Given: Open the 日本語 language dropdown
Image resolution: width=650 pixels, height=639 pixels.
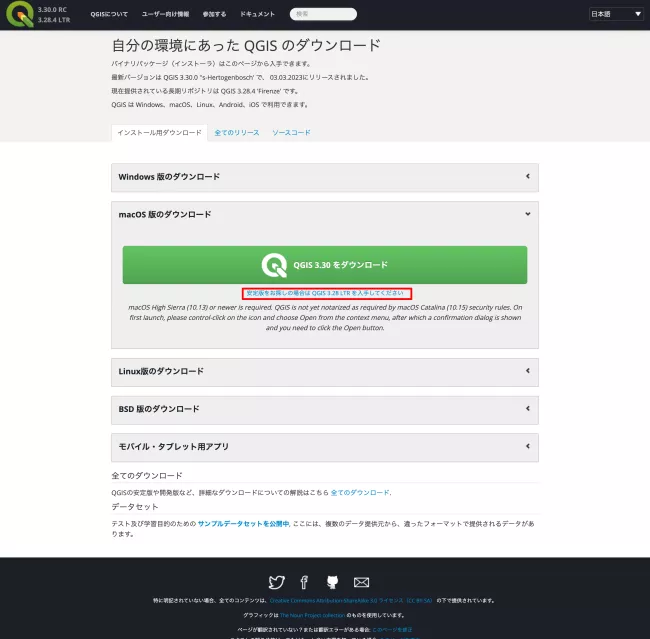Looking at the screenshot, I should pos(616,14).
